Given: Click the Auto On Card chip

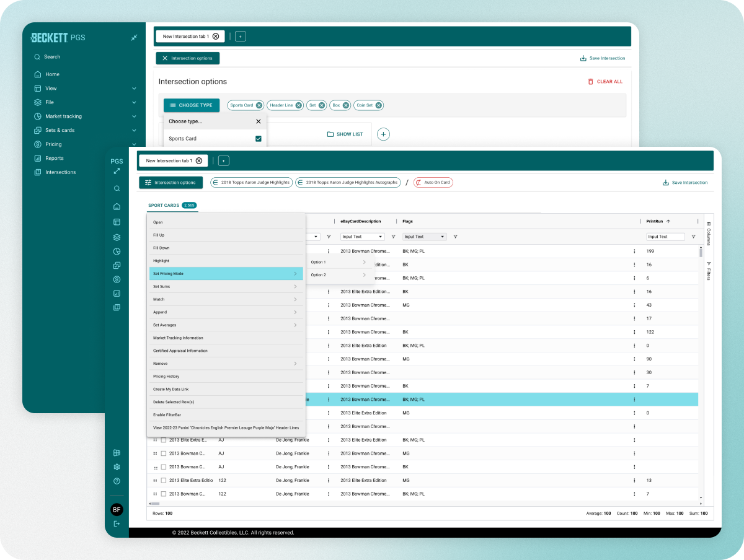Looking at the screenshot, I should [x=433, y=183].
